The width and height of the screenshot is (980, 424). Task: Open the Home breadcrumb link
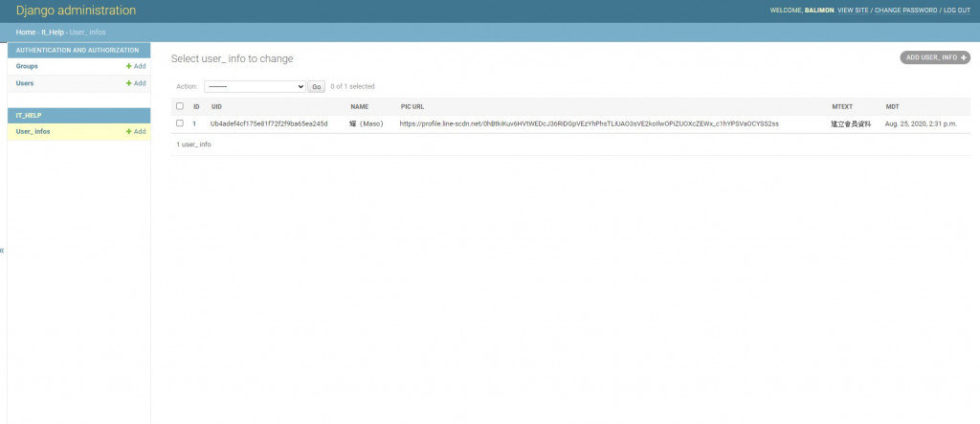(x=26, y=32)
